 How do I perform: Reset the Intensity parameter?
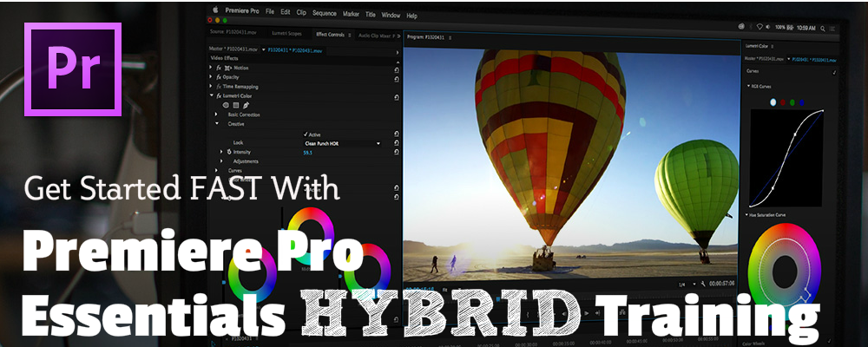pyautogui.click(x=397, y=152)
